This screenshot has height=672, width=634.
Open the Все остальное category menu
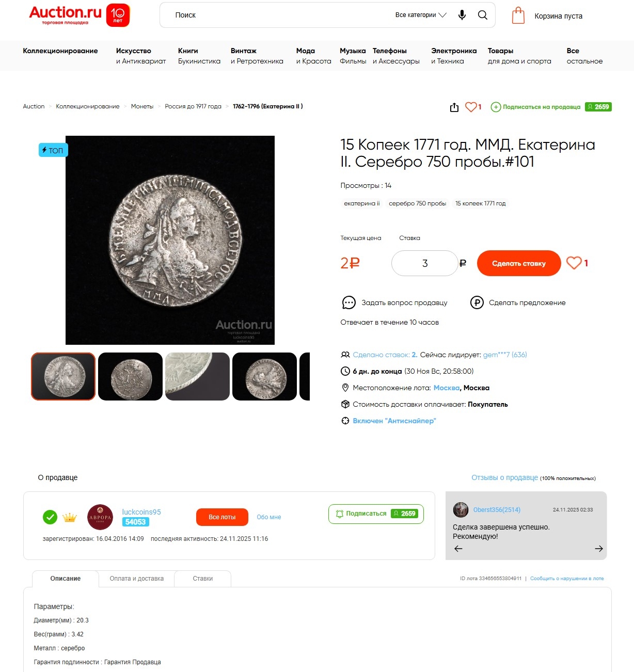point(584,56)
